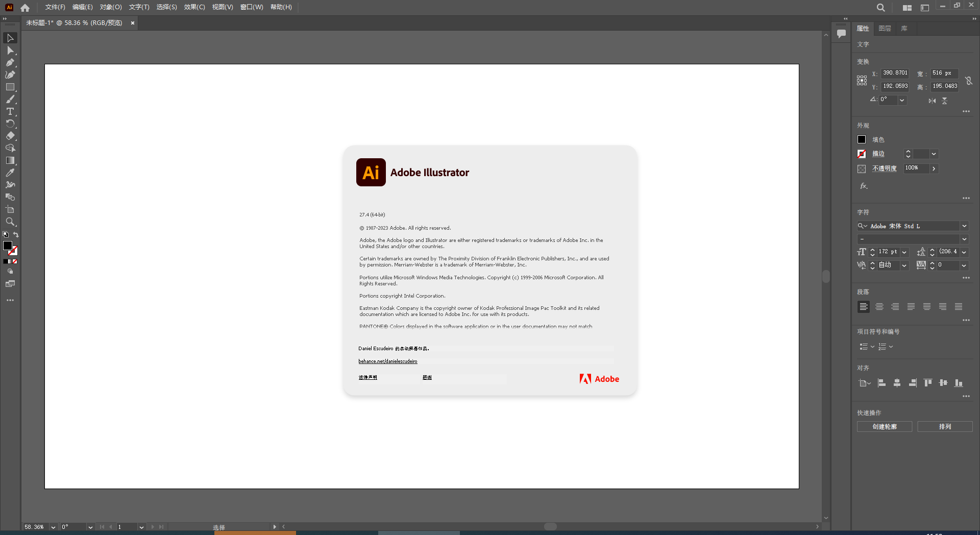The width and height of the screenshot is (980, 535).
Task: Go to Illustrator Home screen
Action: click(x=25, y=8)
